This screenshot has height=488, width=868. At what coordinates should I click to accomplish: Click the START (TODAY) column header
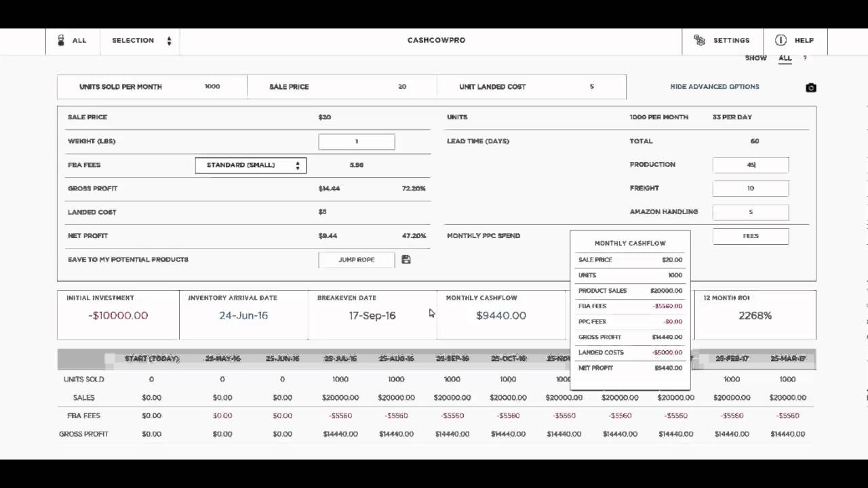click(x=151, y=359)
